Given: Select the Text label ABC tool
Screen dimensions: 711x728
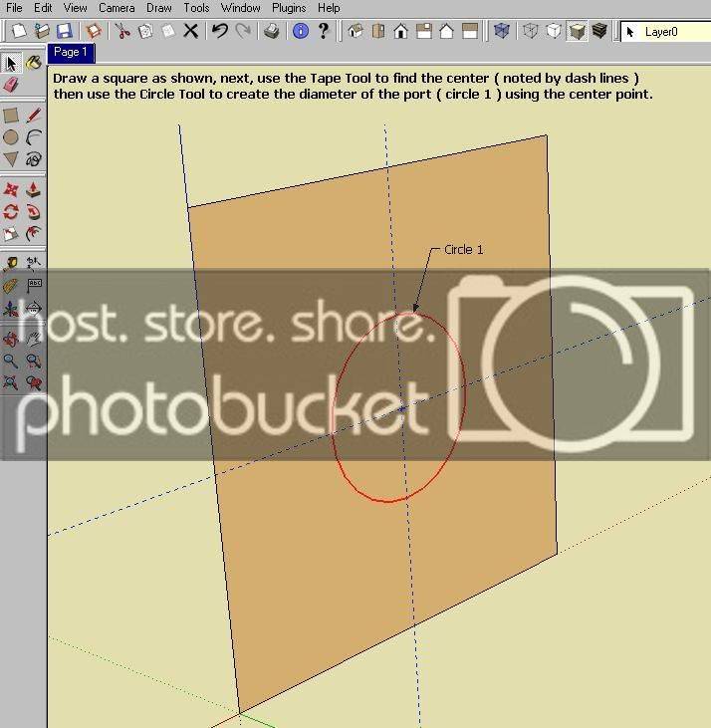Looking at the screenshot, I should coord(34,286).
